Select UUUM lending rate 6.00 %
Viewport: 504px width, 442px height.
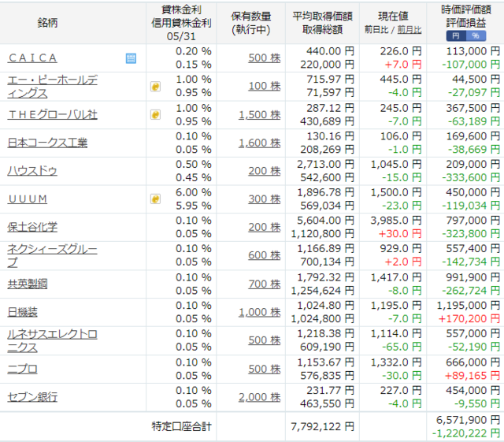194,192
